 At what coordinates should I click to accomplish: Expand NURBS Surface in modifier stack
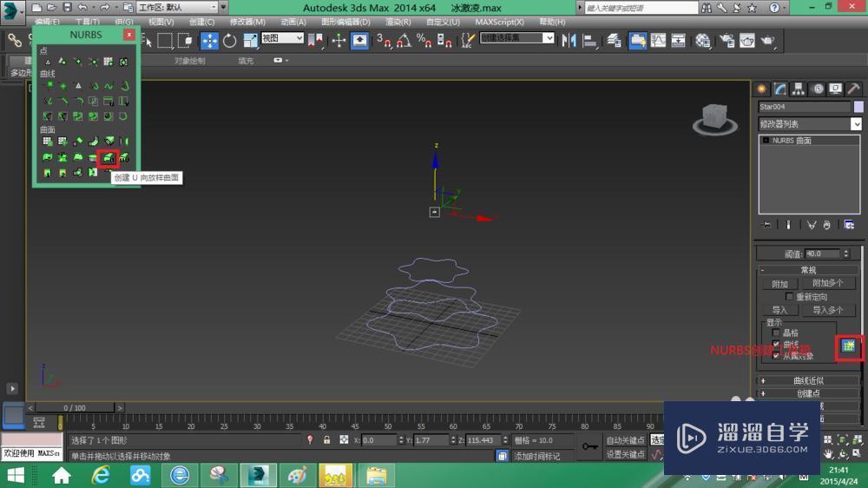766,140
